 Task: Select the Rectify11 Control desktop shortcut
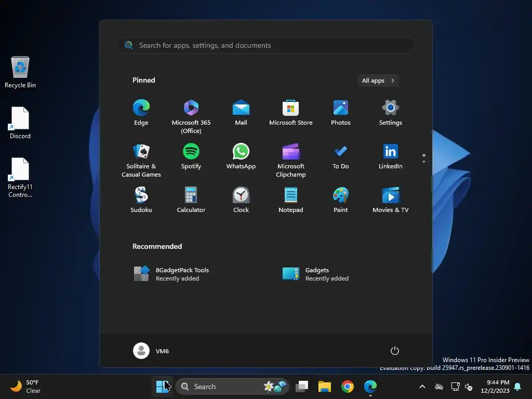pyautogui.click(x=20, y=178)
